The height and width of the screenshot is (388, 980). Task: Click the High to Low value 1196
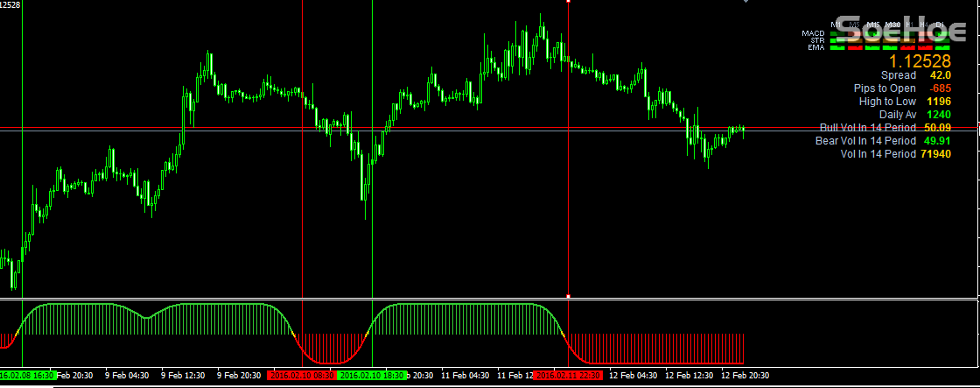pos(938,102)
